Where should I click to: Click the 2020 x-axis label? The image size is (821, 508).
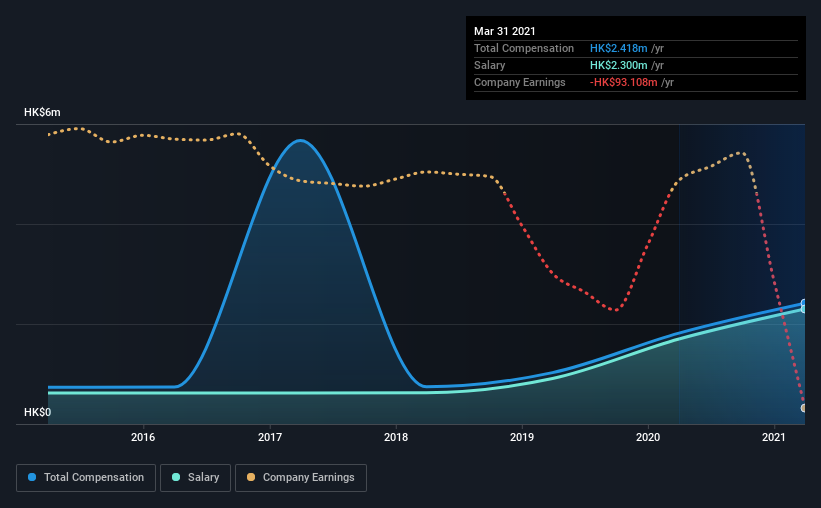pos(648,437)
